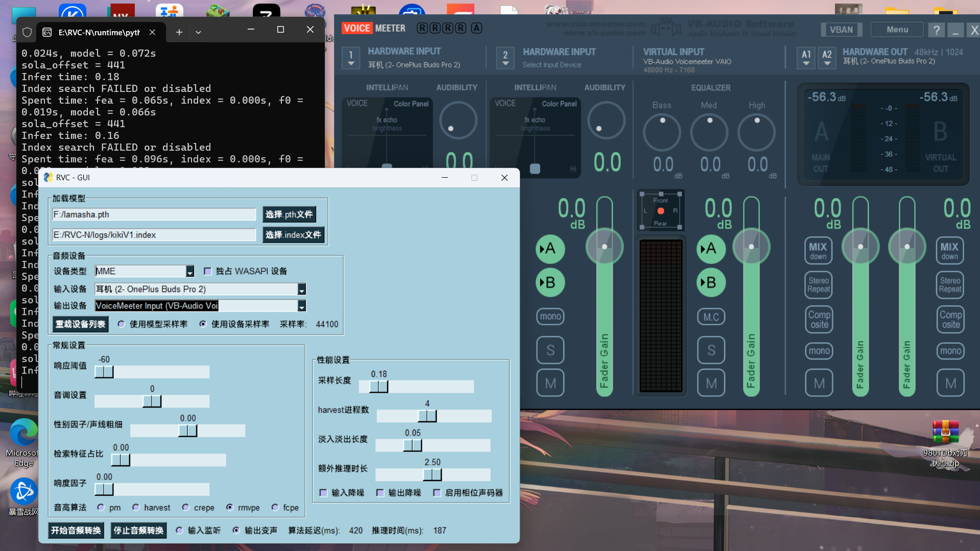This screenshot has height=551, width=980.
Task: Click the VBAN button in VoiceMeeter
Action: [x=841, y=30]
